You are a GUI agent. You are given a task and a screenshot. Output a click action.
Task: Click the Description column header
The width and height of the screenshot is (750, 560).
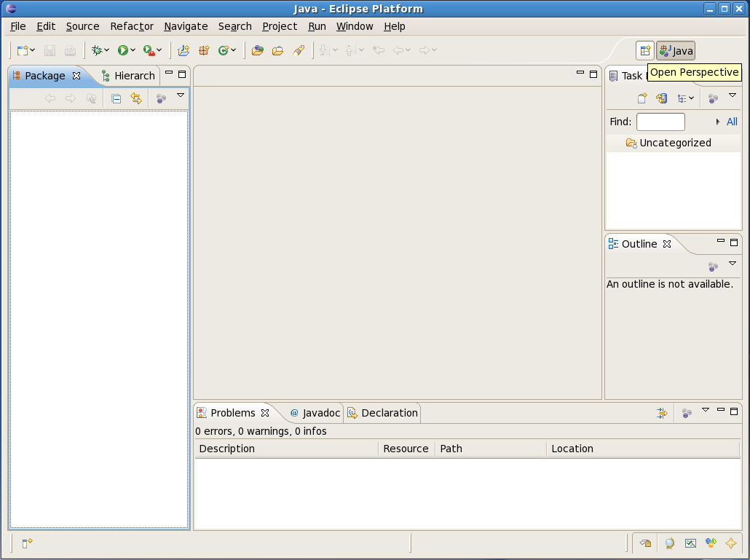coord(227,449)
